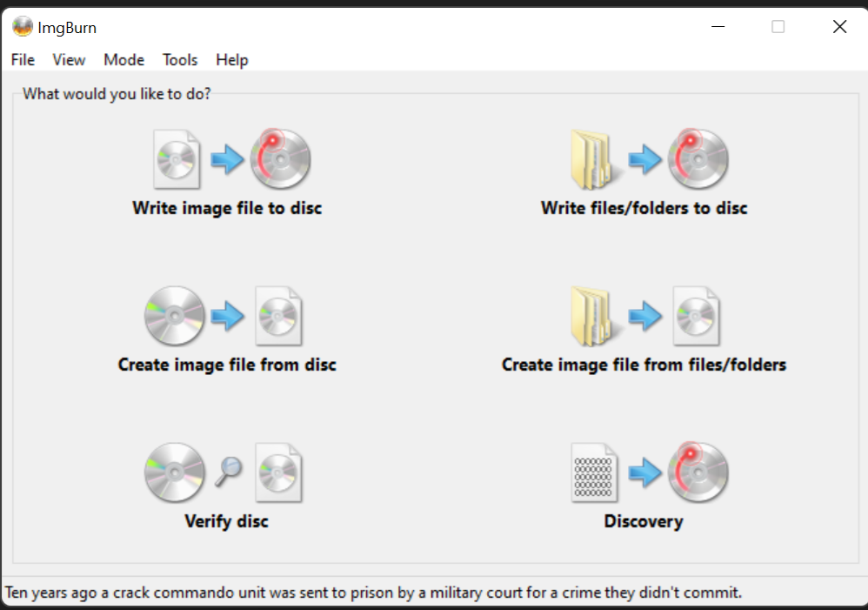Screen dimensions: 868x610
Task: Open the File menu
Action: (x=23, y=60)
